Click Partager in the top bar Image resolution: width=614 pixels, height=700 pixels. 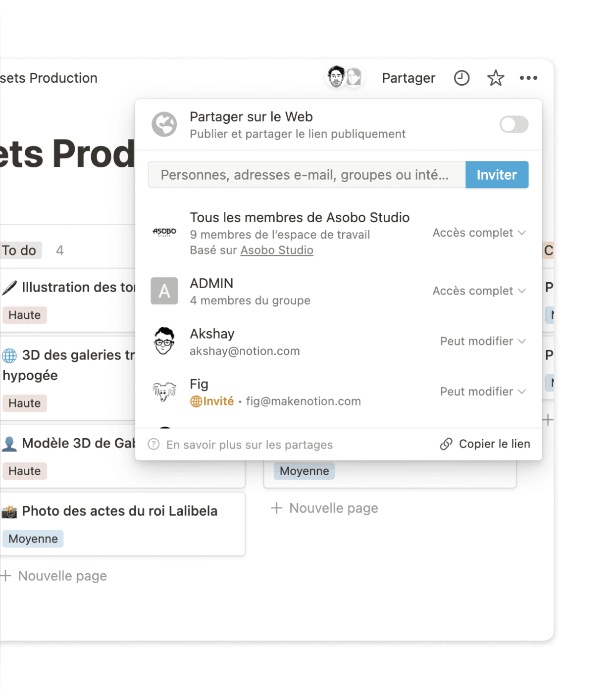tap(408, 78)
